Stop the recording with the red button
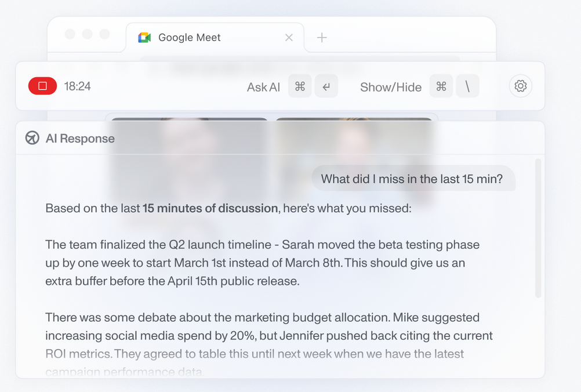Screen dimensions: 581x392 click(x=42, y=86)
